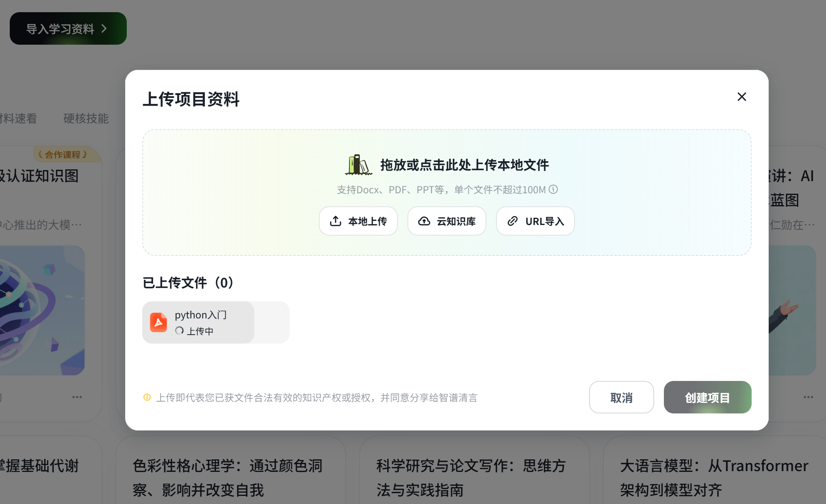Click the info icon beside 100M limit
Viewport: 826px width, 504px height.
click(x=553, y=189)
